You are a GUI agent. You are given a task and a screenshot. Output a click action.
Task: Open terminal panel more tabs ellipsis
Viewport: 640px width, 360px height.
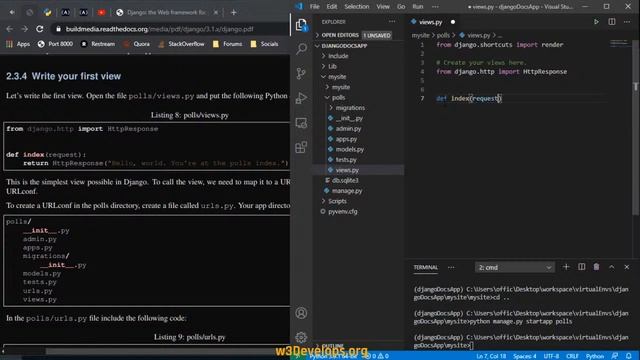tap(451, 267)
